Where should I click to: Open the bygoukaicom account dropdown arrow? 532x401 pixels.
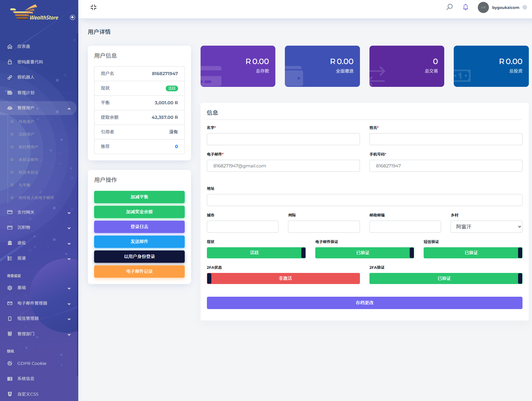point(525,7)
